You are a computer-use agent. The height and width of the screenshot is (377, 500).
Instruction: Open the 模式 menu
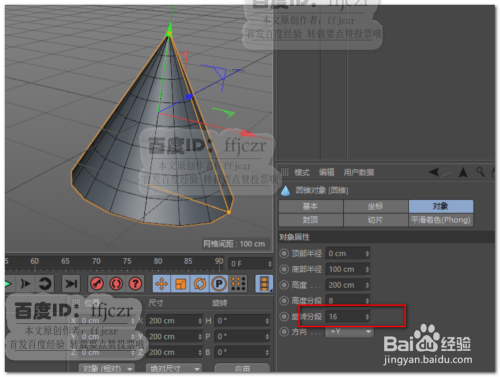pyautogui.click(x=302, y=172)
